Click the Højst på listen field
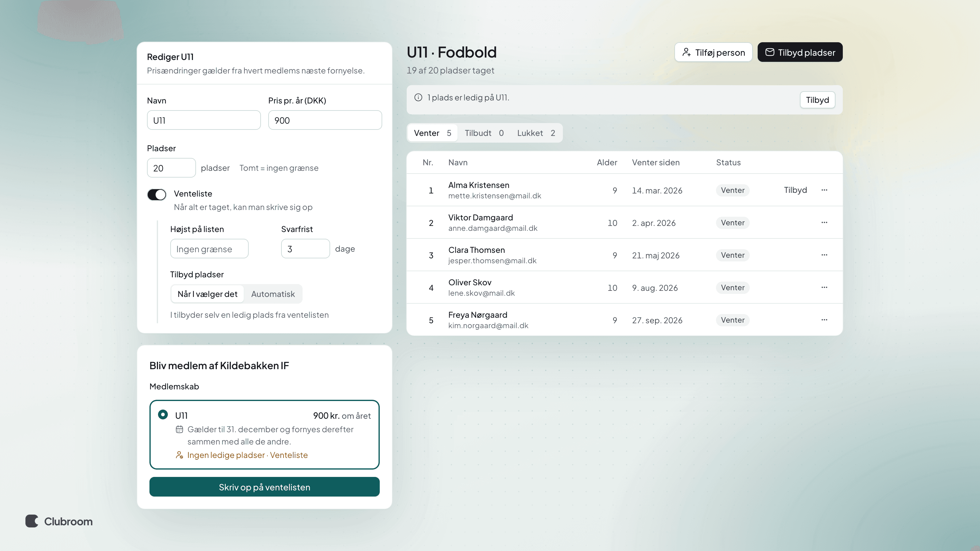 coord(209,249)
